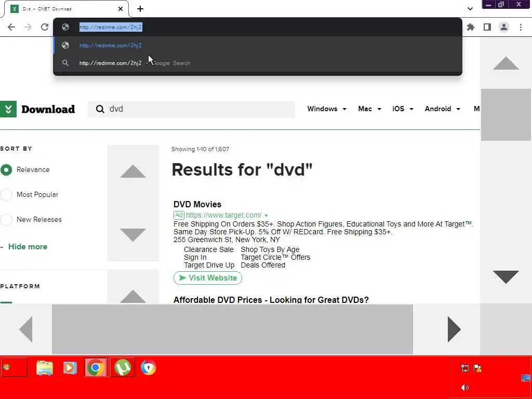The height and width of the screenshot is (399, 532).
Task: Open uTorrent from the taskbar
Action: point(123,368)
